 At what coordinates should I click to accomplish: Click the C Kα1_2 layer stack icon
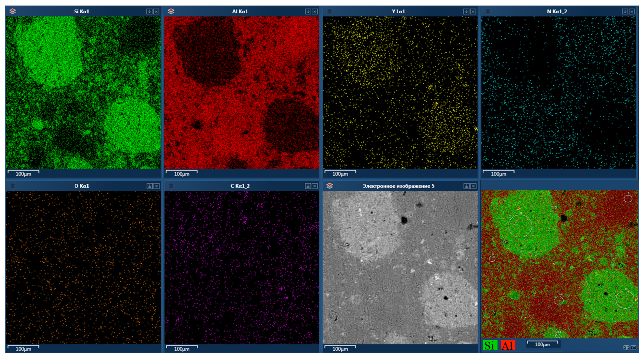click(x=171, y=186)
